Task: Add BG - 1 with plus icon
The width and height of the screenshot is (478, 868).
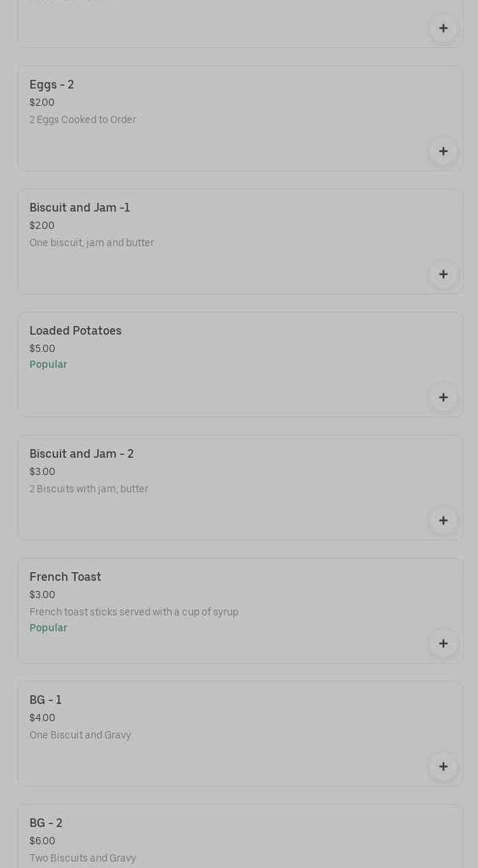Action: click(443, 767)
